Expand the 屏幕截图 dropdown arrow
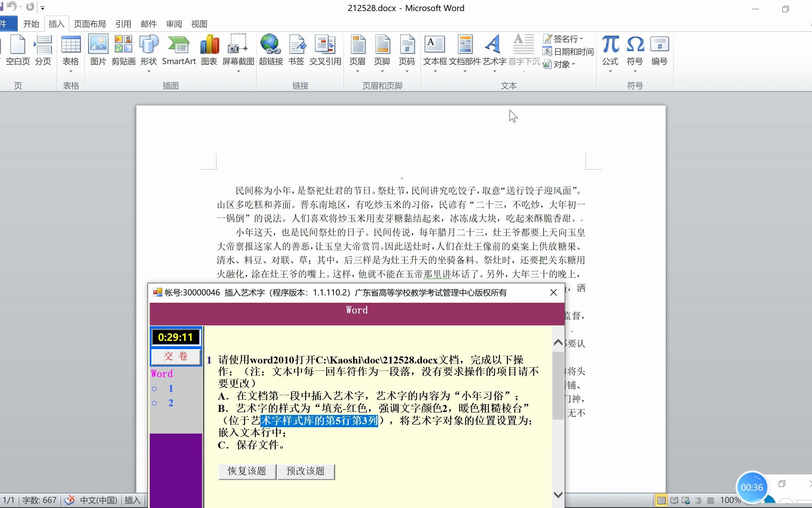Image resolution: width=812 pixels, height=508 pixels. click(x=238, y=71)
